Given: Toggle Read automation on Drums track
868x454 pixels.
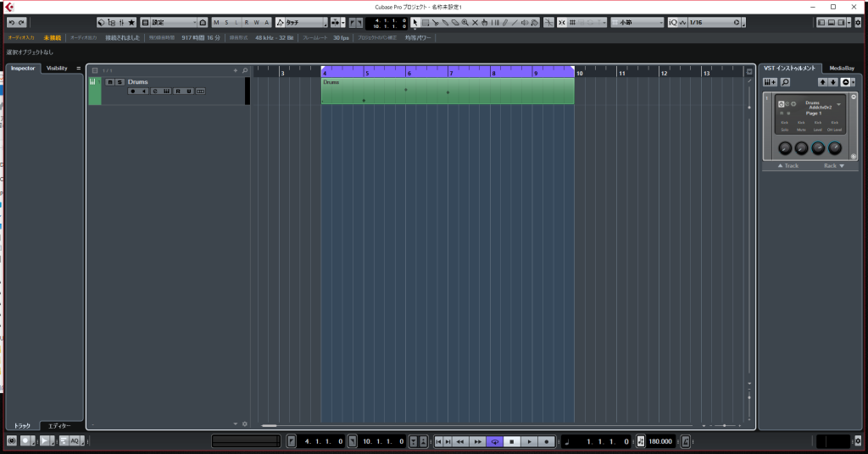Looking at the screenshot, I should tap(178, 91).
